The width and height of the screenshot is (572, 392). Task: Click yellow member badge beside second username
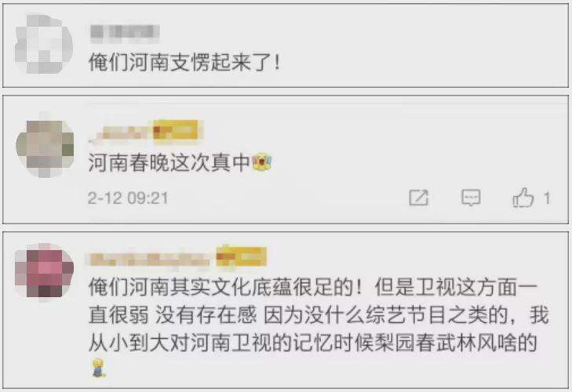pos(176,130)
